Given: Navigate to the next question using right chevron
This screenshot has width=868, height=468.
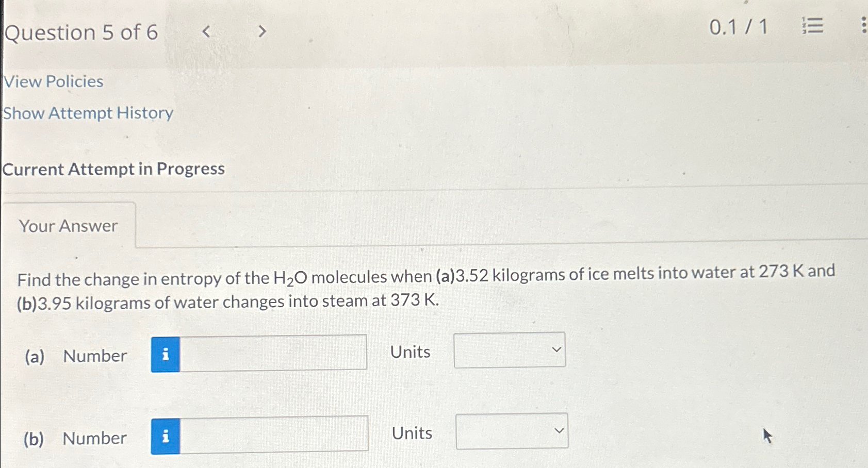Looking at the screenshot, I should click(262, 31).
